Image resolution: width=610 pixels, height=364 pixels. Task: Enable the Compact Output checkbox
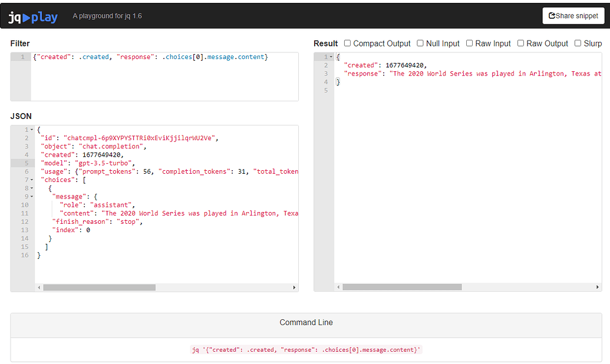pos(347,43)
